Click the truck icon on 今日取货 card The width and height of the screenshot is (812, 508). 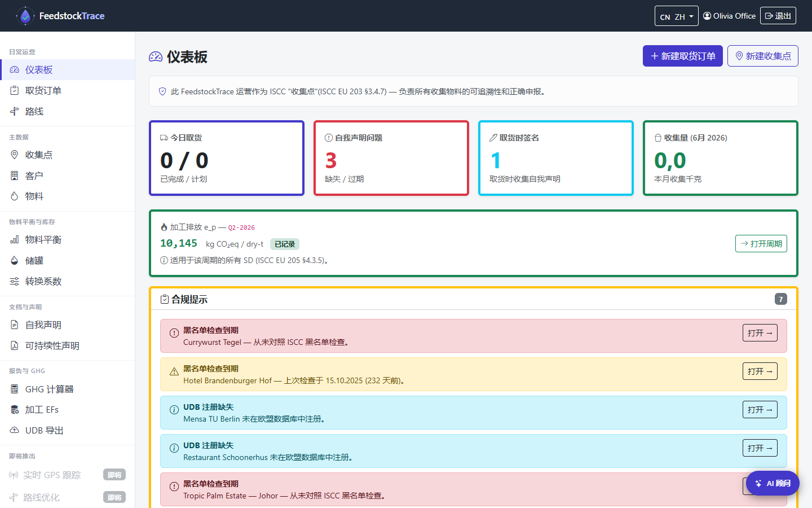[x=164, y=138]
